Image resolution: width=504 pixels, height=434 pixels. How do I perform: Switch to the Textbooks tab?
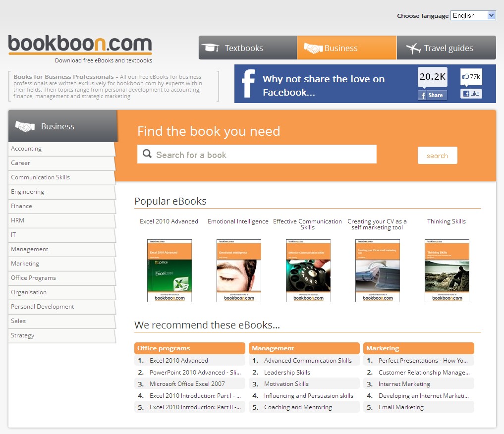pyautogui.click(x=247, y=48)
